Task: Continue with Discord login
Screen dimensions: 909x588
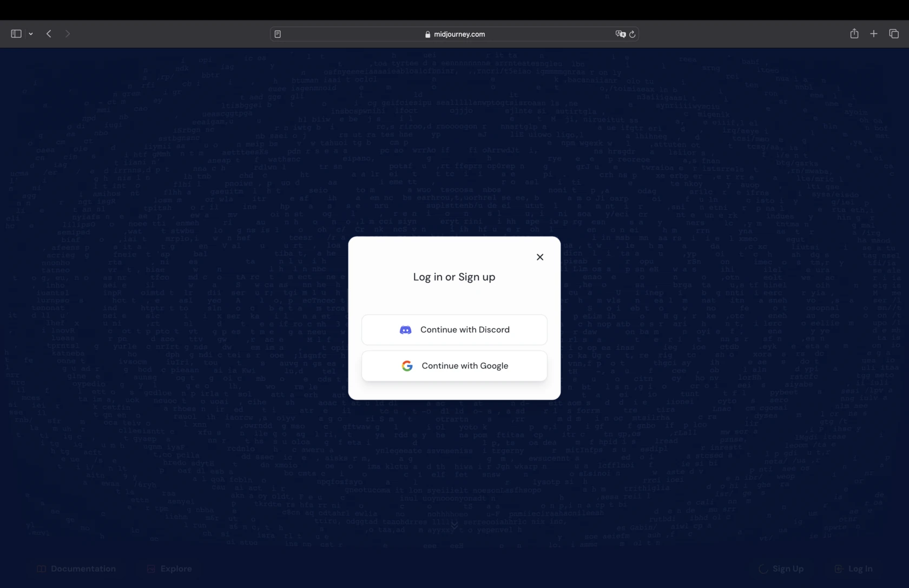Action: click(454, 329)
